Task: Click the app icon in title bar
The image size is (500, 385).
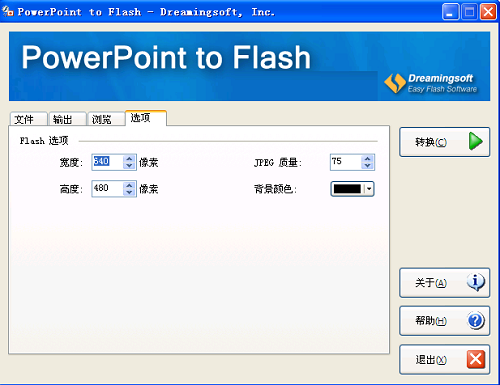Action: (x=8, y=12)
